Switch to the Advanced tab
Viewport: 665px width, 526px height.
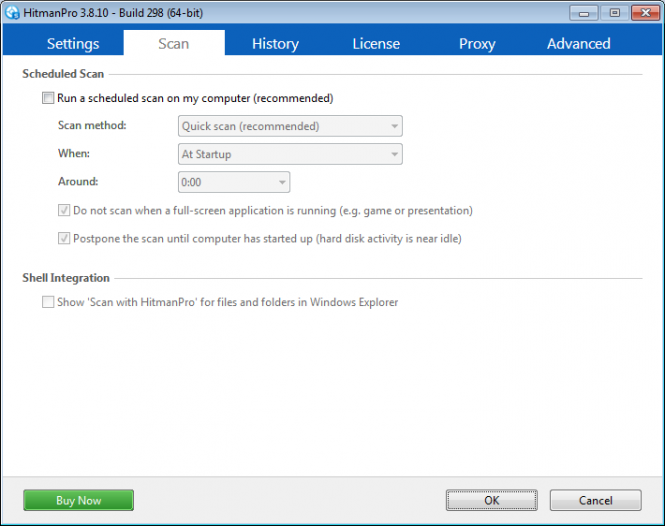[578, 44]
